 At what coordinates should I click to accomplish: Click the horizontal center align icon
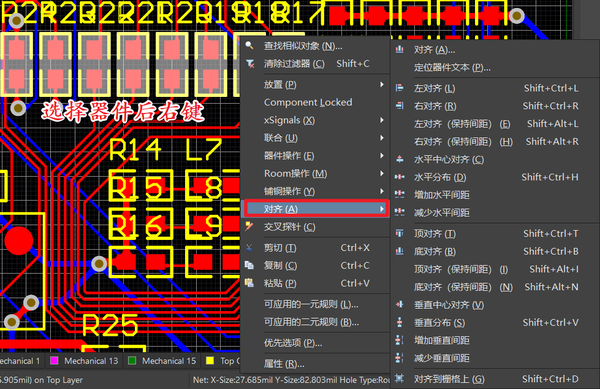(399, 160)
